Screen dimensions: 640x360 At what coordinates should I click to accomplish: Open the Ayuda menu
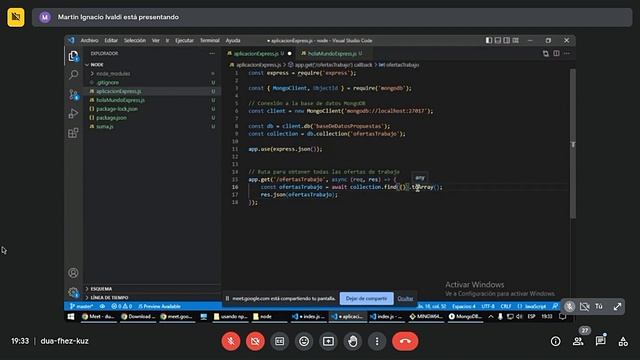[x=233, y=40]
